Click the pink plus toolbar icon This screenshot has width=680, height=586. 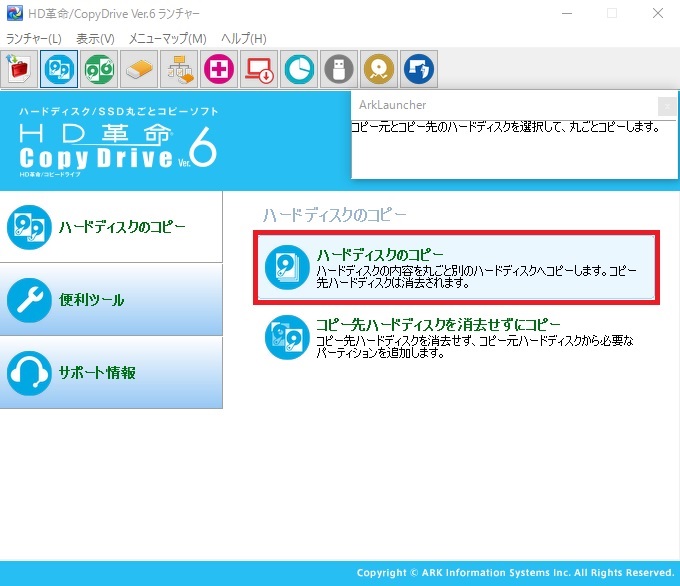(219, 69)
